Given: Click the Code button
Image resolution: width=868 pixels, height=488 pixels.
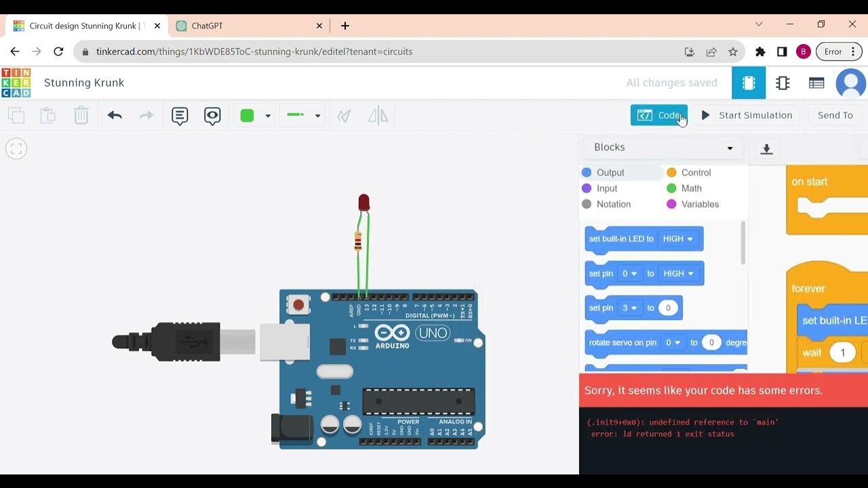Looking at the screenshot, I should click(x=658, y=115).
